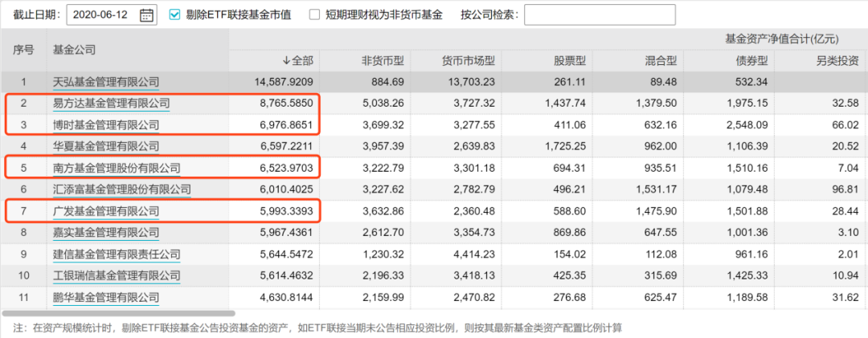Open 广发基金管理有限公司 link
The image size is (868, 338).
tap(106, 211)
